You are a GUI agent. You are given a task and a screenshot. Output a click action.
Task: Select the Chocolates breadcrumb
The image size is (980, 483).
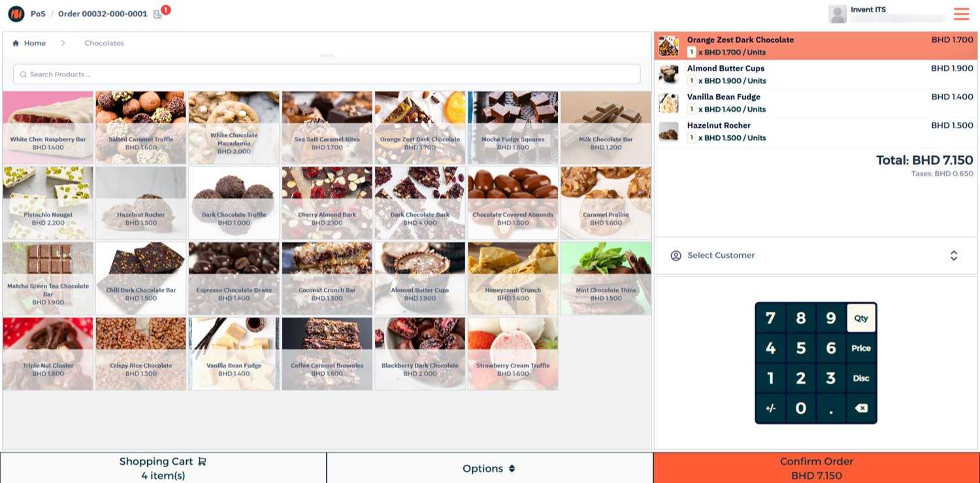[x=104, y=43]
